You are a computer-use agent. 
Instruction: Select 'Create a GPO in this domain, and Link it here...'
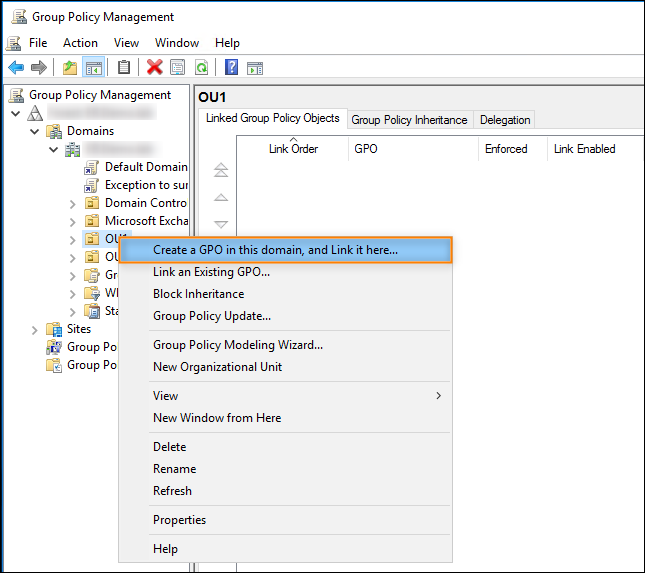[x=275, y=250]
